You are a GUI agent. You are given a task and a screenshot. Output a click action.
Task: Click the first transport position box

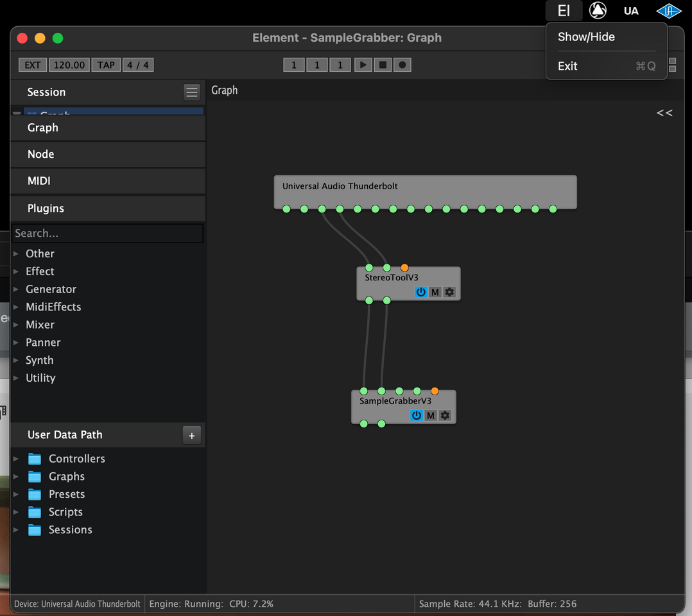coord(294,65)
